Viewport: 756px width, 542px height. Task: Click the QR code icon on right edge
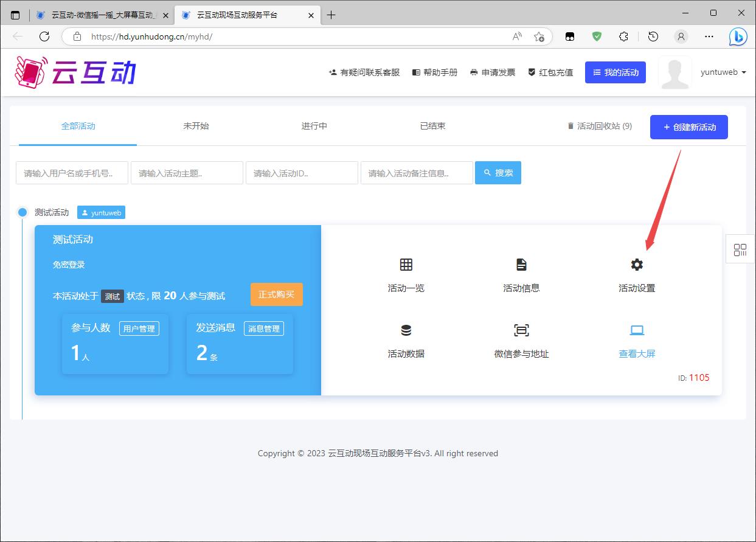coord(740,250)
